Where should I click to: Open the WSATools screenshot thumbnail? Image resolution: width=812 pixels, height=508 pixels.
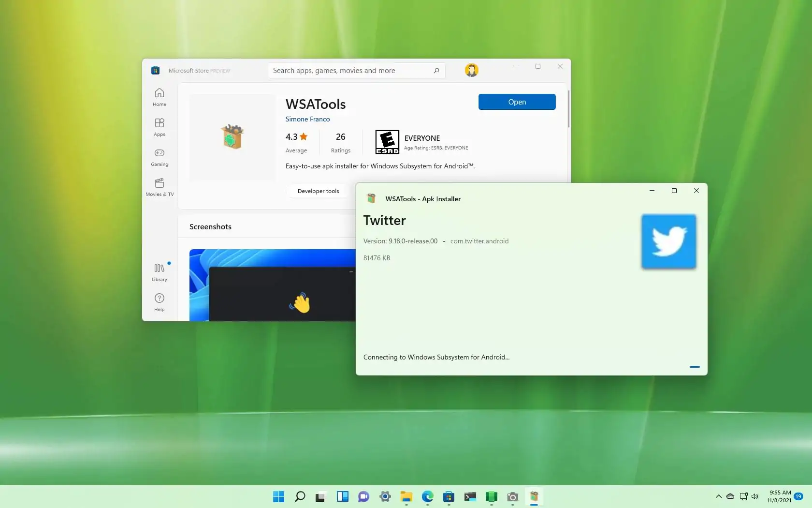pos(272,285)
